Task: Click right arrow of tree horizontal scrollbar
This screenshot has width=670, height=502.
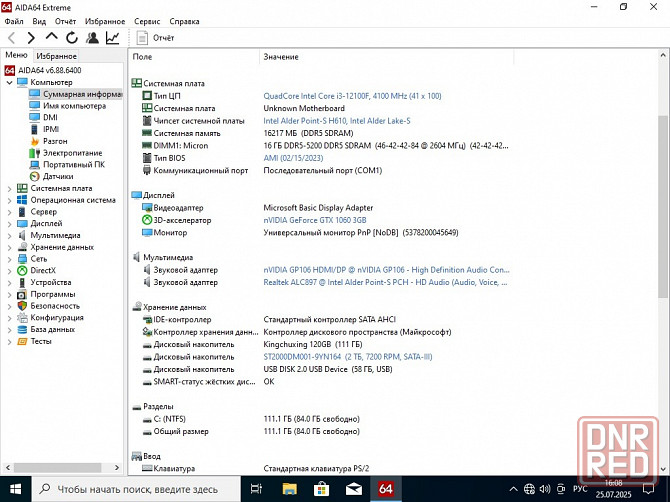Action: point(117,467)
